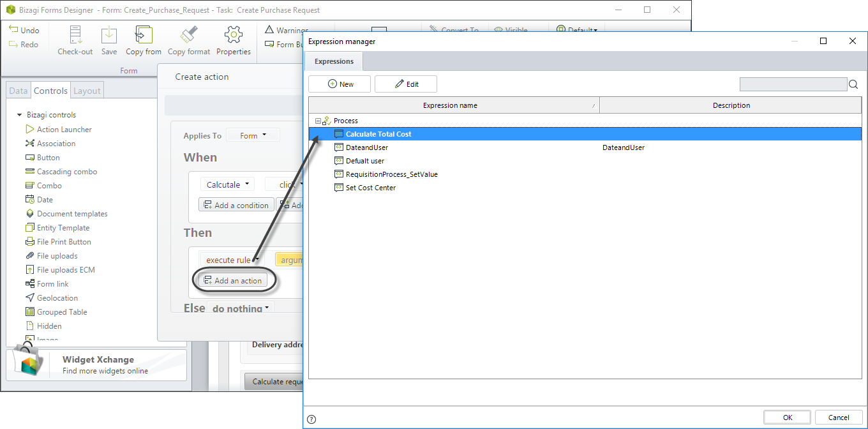Click the Entity Template control icon

tap(30, 228)
